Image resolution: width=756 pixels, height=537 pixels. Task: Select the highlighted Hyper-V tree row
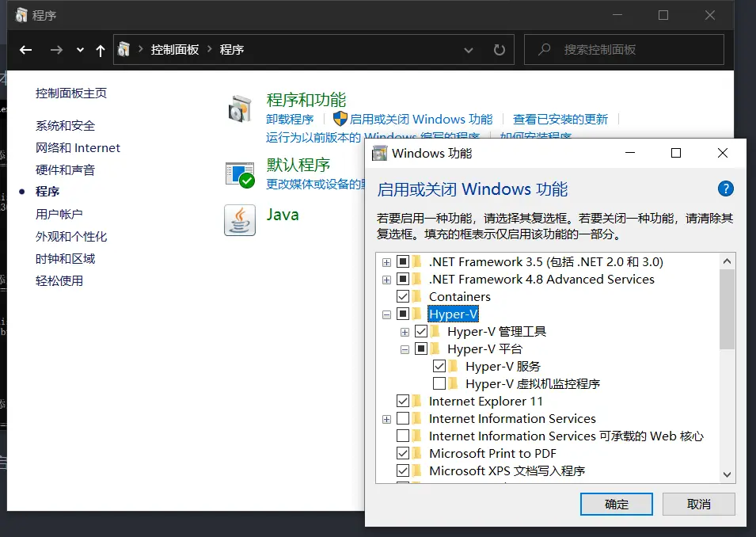tap(453, 314)
